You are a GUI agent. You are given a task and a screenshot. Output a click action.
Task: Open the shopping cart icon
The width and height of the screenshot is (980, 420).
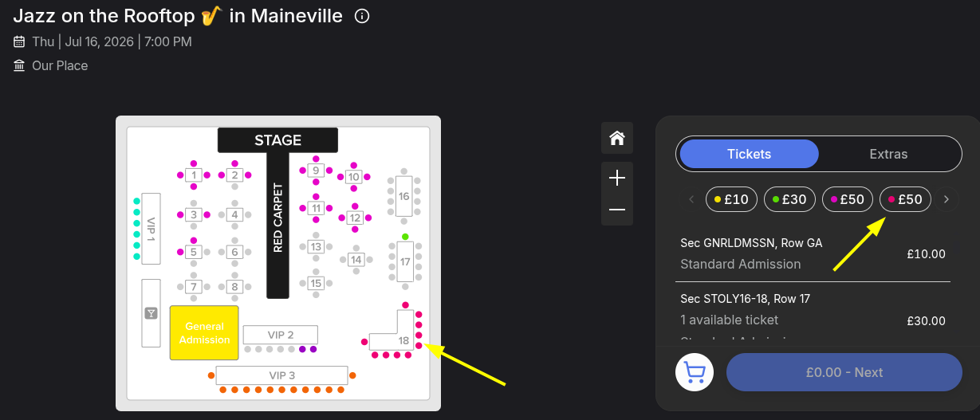(x=695, y=372)
